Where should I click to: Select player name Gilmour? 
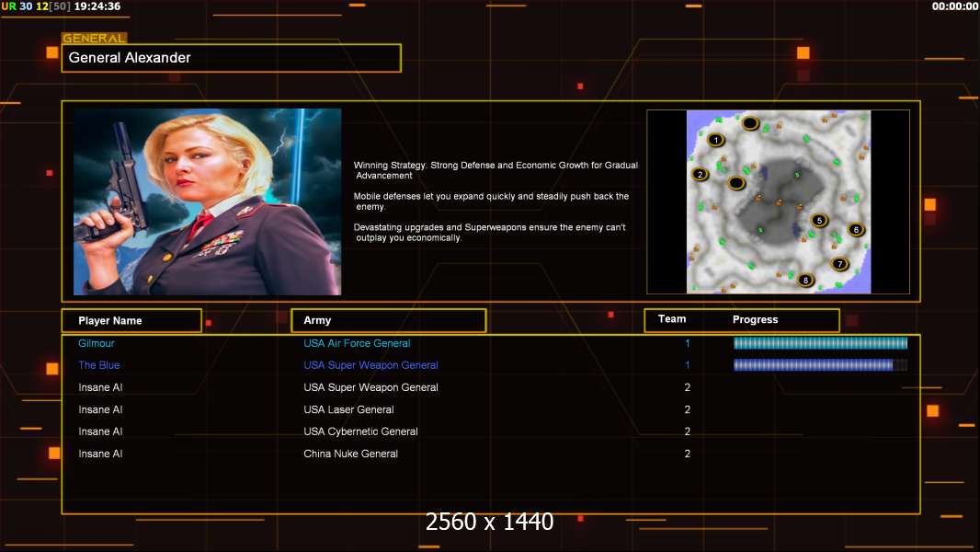coord(97,343)
